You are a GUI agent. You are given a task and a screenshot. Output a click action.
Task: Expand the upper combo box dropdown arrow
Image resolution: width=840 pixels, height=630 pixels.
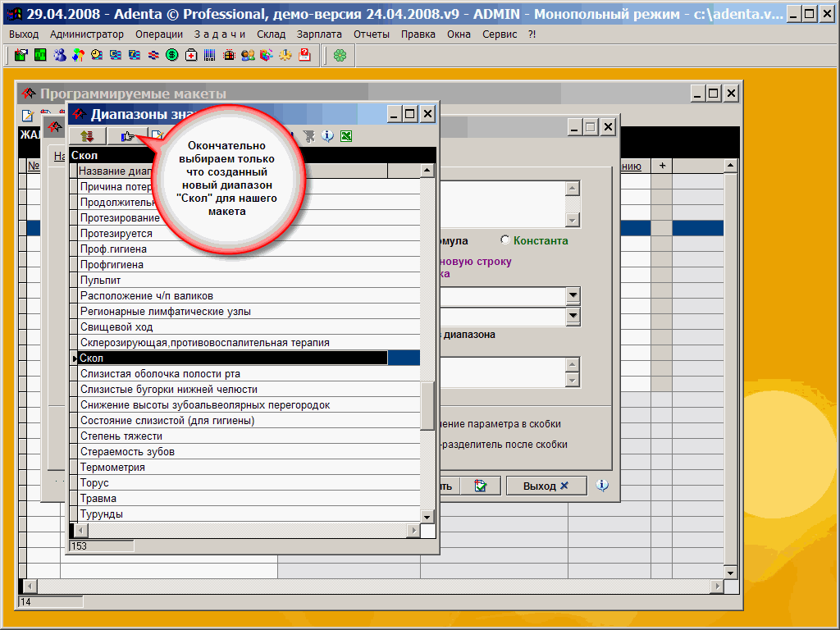(x=573, y=295)
